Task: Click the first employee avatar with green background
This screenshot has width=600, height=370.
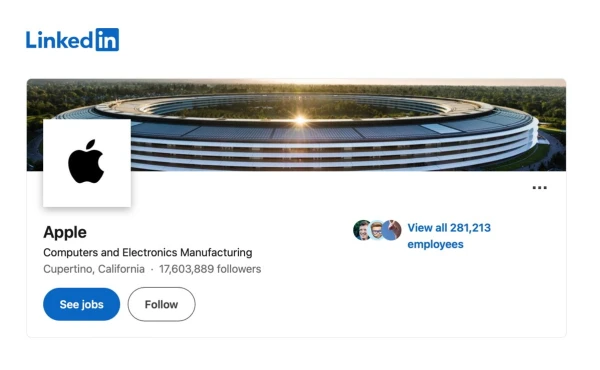Action: [362, 230]
